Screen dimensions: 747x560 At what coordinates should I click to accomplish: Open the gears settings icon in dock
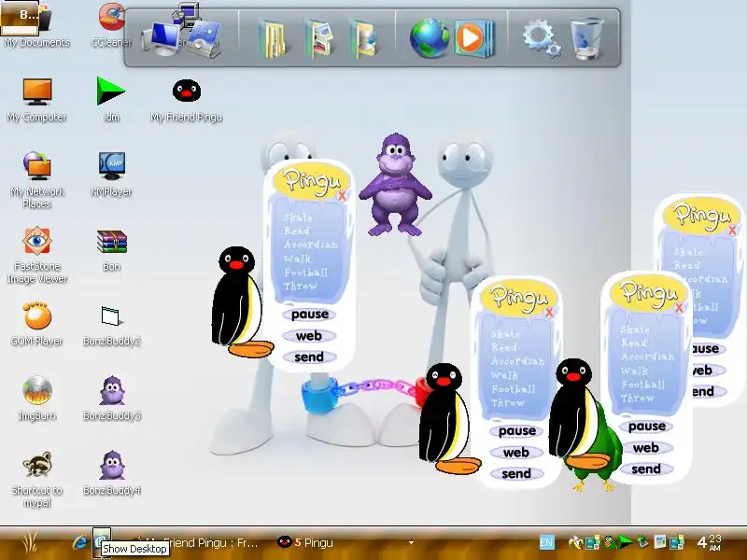pos(542,38)
